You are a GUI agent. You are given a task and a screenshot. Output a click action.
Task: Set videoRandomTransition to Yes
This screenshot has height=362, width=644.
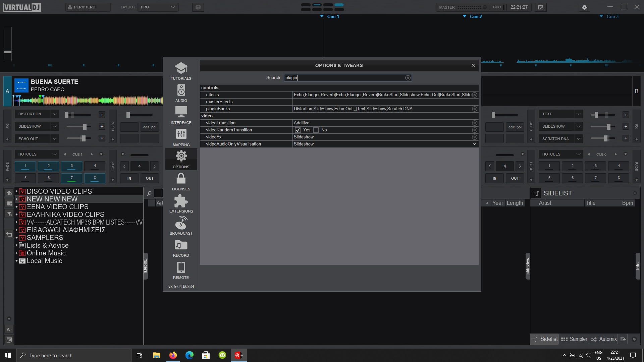[x=298, y=130]
